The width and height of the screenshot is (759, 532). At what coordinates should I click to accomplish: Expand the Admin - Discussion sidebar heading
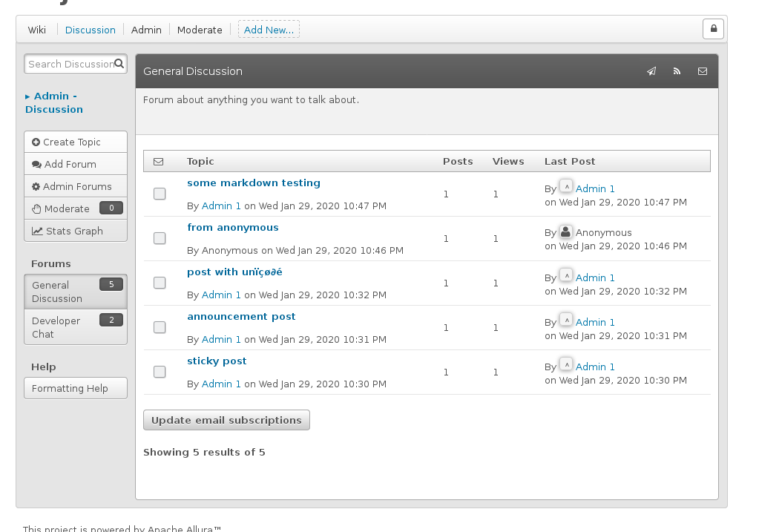[54, 102]
